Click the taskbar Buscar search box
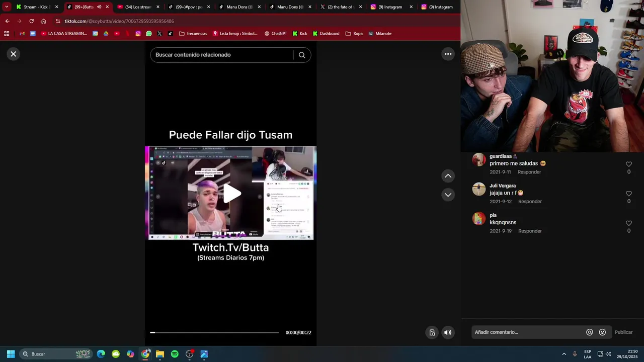Viewport: 644px width, 362px height. 56,354
